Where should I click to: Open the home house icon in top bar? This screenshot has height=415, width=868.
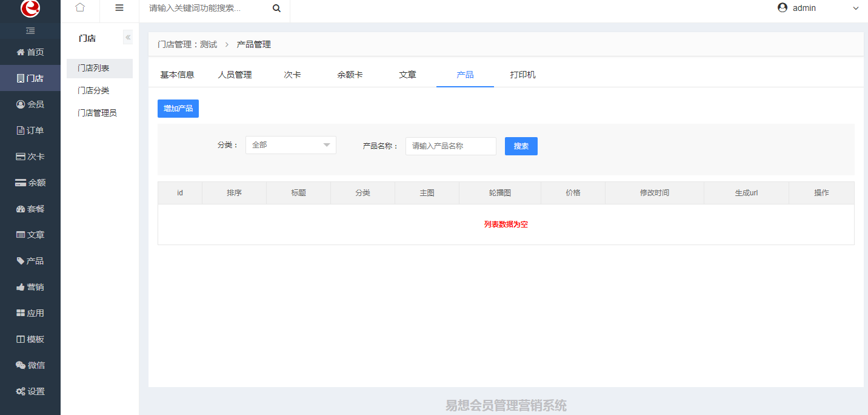click(x=80, y=8)
